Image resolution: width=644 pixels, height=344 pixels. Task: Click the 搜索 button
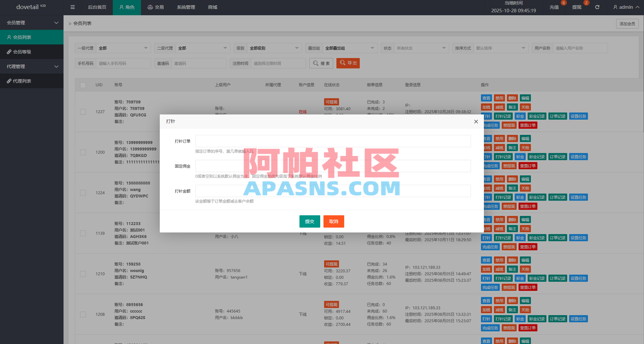pyautogui.click(x=321, y=63)
